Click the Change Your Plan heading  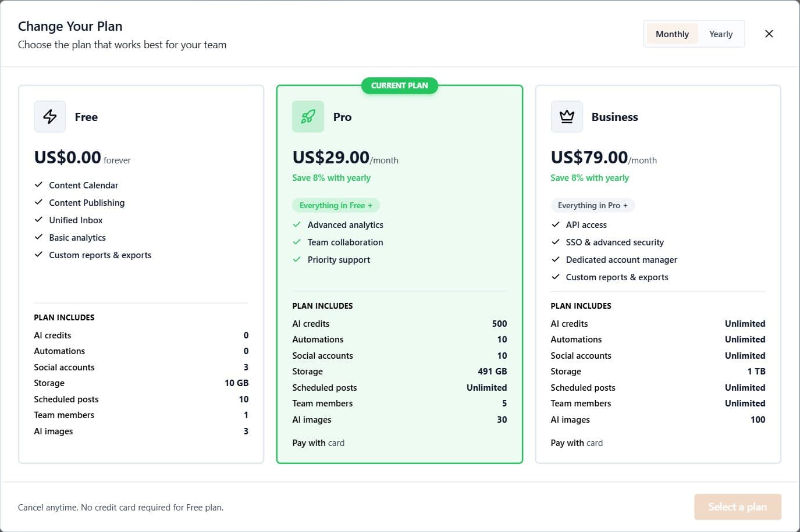[x=70, y=26]
